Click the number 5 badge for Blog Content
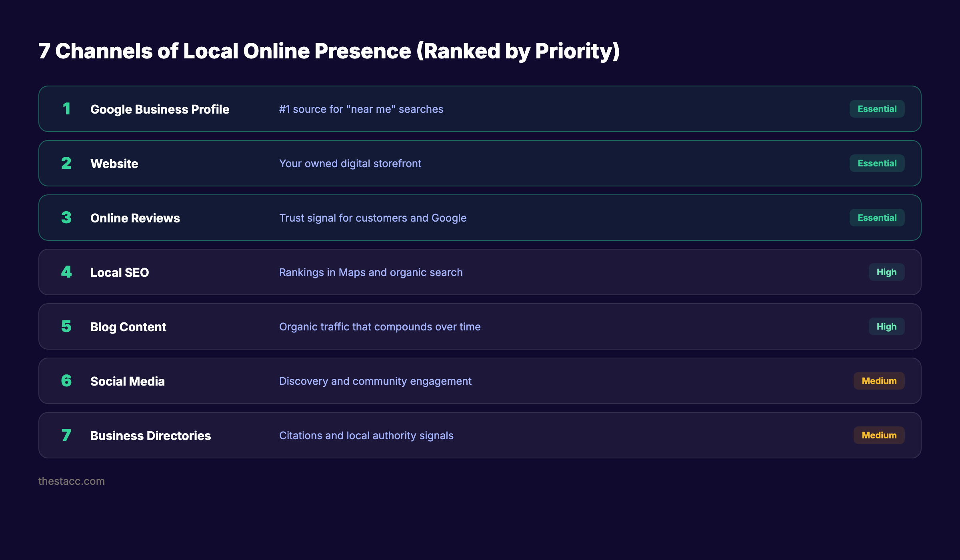Screen dimensions: 960x560 coord(66,326)
